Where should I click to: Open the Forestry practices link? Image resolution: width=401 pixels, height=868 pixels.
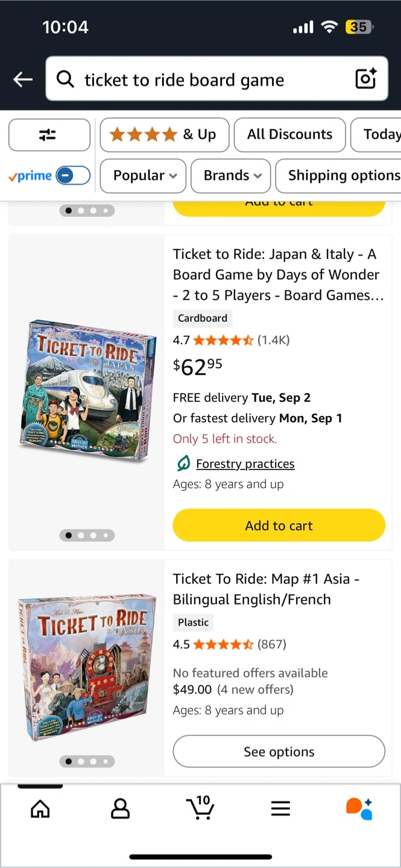pyautogui.click(x=245, y=464)
